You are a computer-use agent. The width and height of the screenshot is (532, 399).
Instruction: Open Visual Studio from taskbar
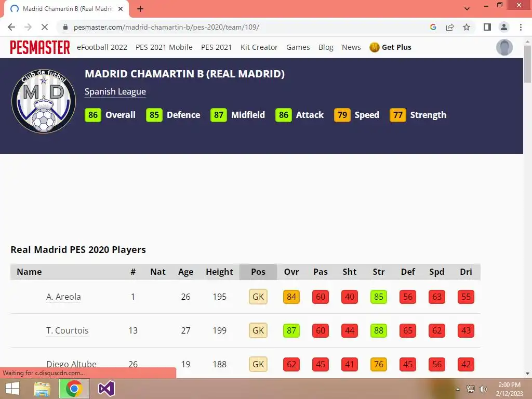coord(106,389)
